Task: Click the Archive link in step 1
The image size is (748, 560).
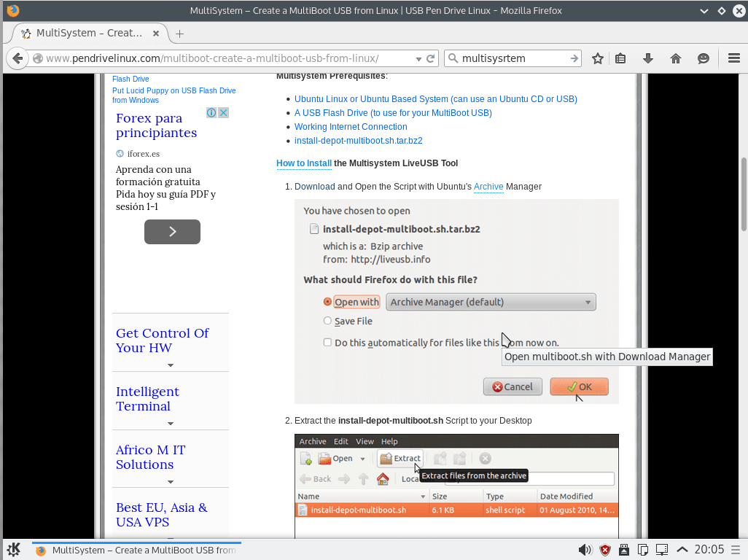Action: [x=488, y=187]
